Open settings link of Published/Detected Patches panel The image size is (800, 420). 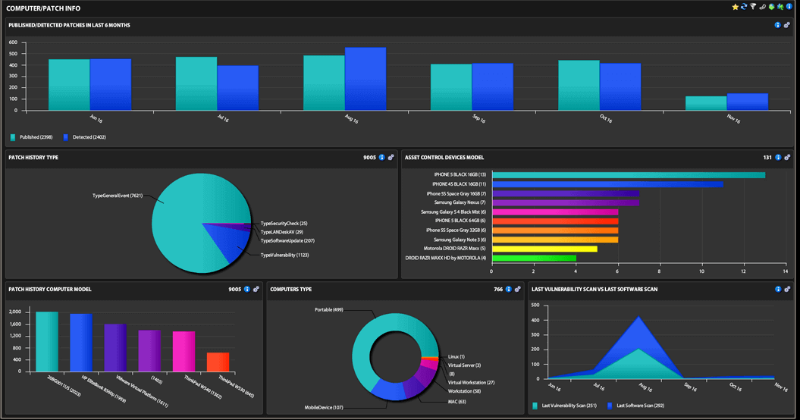click(x=787, y=25)
